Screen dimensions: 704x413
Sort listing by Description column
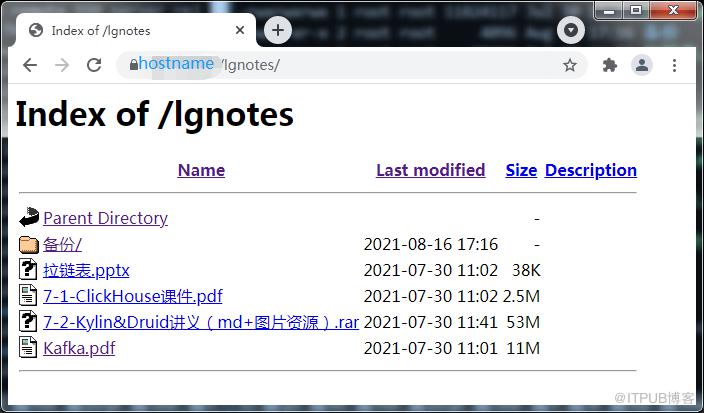(x=590, y=170)
